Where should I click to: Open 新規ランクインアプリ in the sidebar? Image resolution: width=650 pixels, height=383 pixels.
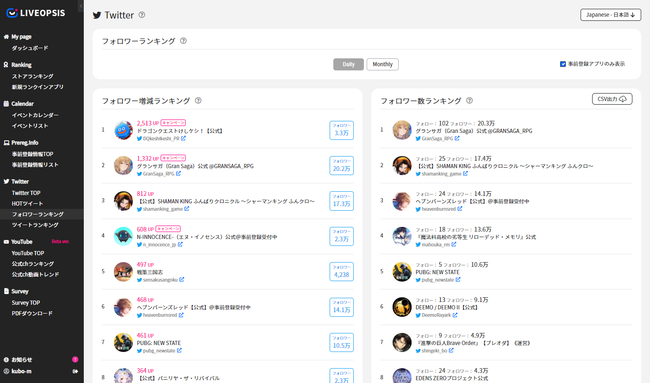[x=38, y=87]
